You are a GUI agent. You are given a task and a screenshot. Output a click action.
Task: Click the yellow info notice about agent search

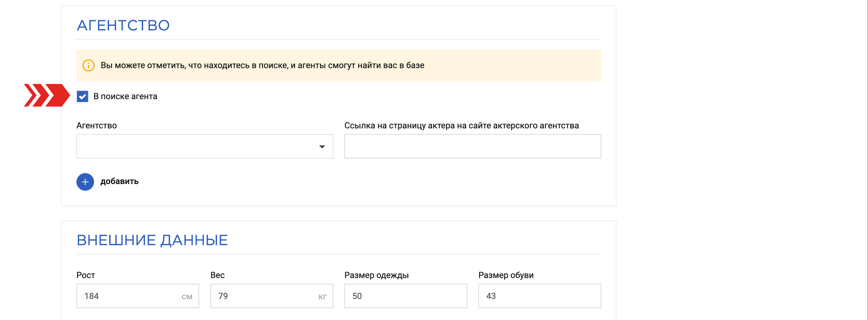[x=339, y=65]
